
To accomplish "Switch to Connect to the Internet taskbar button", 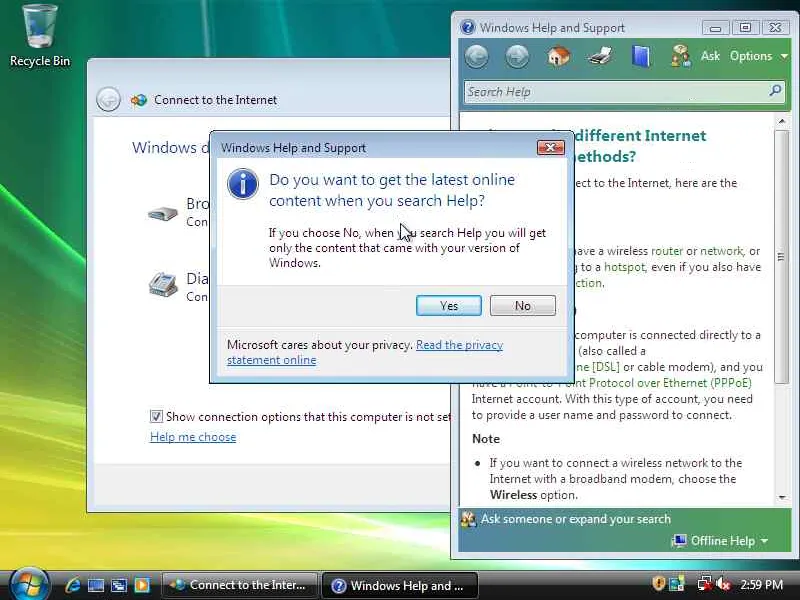I will [239, 585].
